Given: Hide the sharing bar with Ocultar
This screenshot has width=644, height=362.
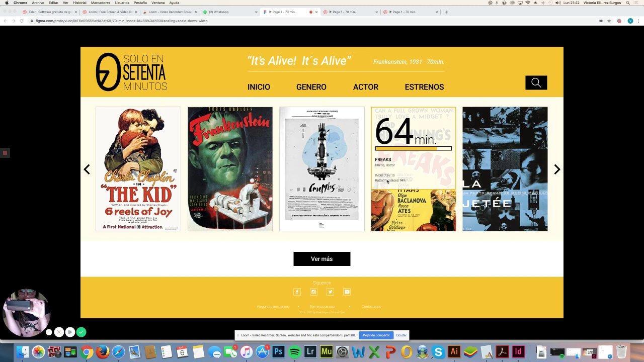Looking at the screenshot, I should pos(401,335).
